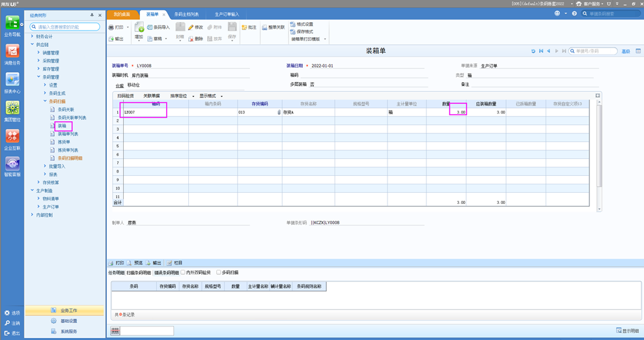Open the 业务工作 section

pyautogui.click(x=64, y=311)
